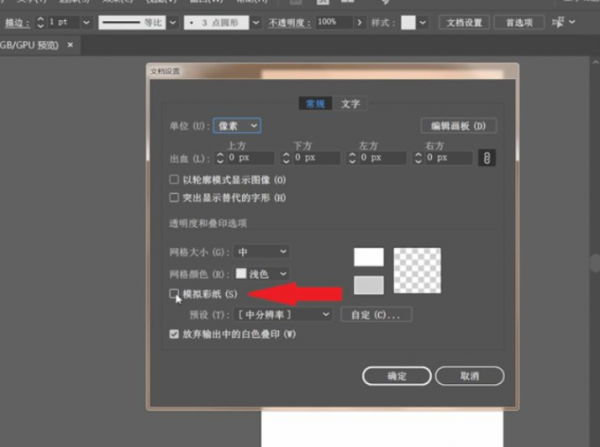Uncheck 放弃输出中的白色叠印 checkbox
The height and width of the screenshot is (447, 600).
click(174, 334)
